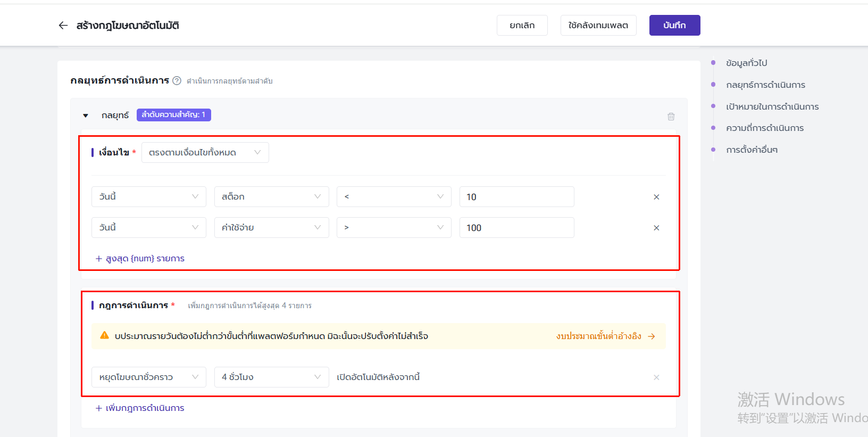Remove the ค่าใช้จ่าย condition row
The height and width of the screenshot is (437, 868).
[656, 228]
